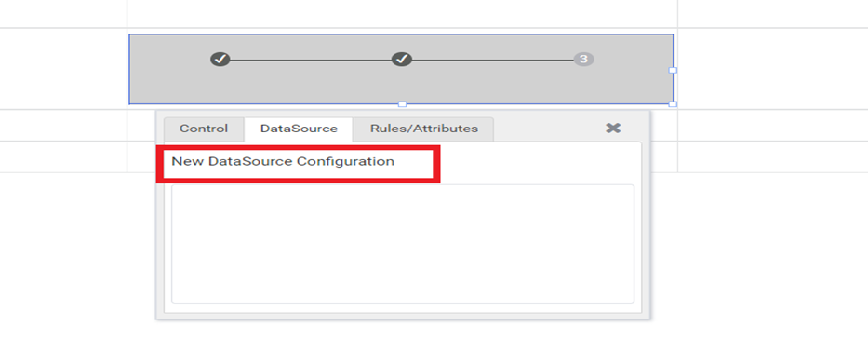Click the empty grid cell right of the stepper
868x339 pixels.
pyautogui.click(x=773, y=69)
